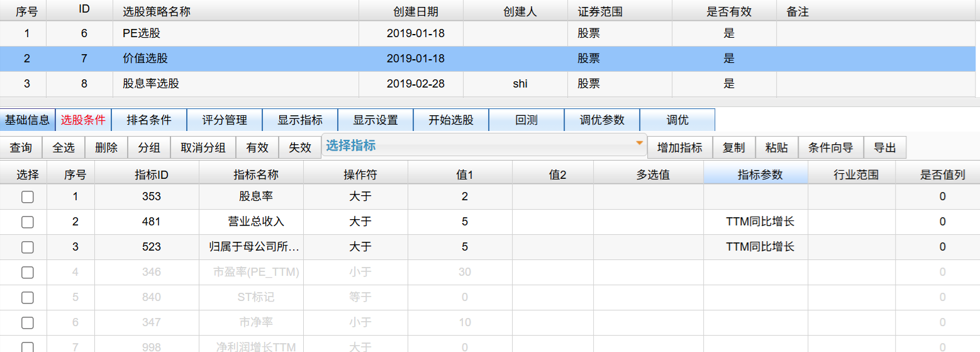
Task: Open the 排名条件 tab
Action: coord(149,120)
